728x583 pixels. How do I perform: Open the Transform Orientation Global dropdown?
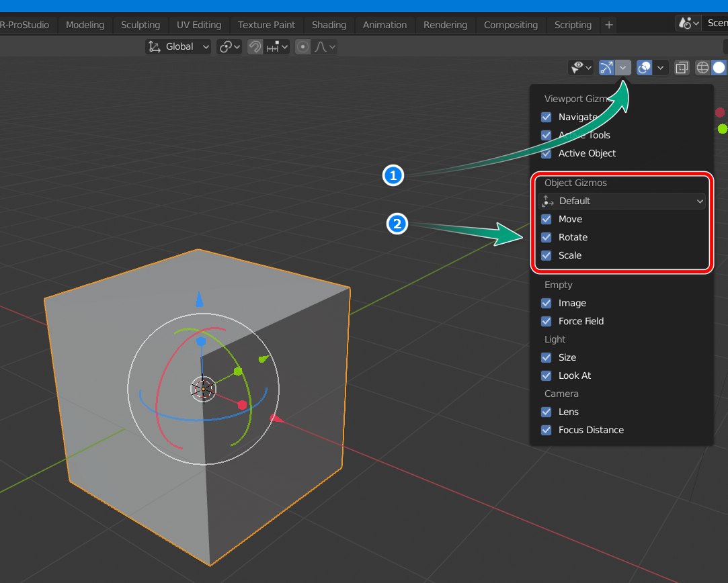point(178,47)
